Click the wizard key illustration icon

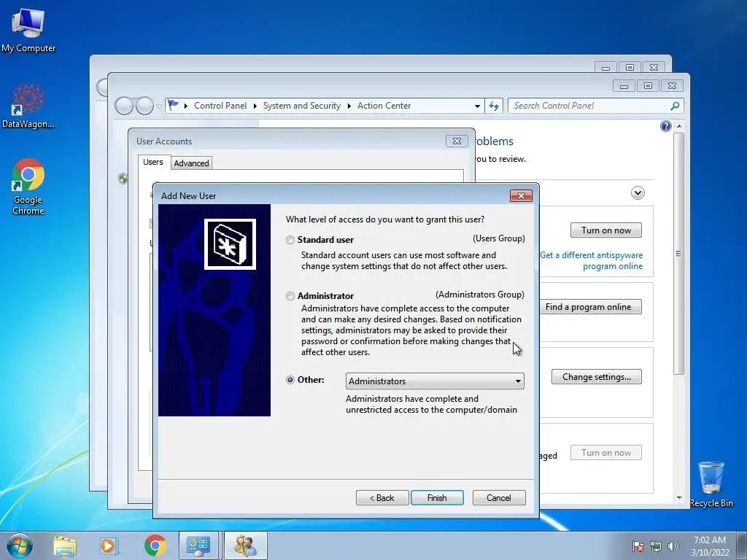230,244
